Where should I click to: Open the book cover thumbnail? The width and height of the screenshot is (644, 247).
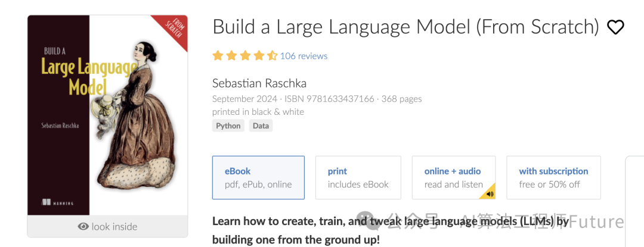point(107,115)
